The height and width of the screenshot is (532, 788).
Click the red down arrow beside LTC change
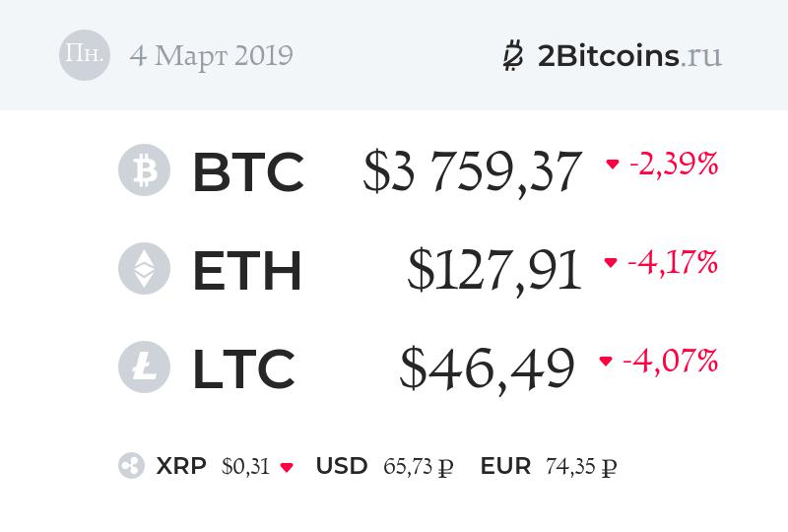pos(606,362)
